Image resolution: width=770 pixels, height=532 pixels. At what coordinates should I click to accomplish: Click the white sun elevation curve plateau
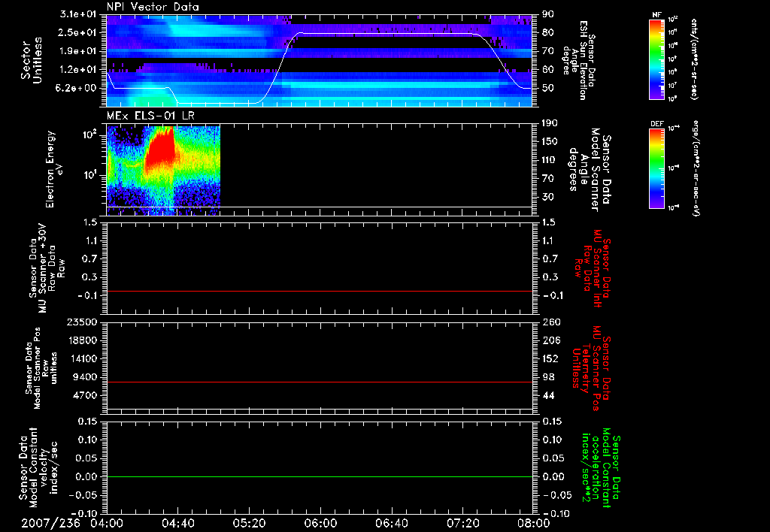pyautogui.click(x=386, y=33)
